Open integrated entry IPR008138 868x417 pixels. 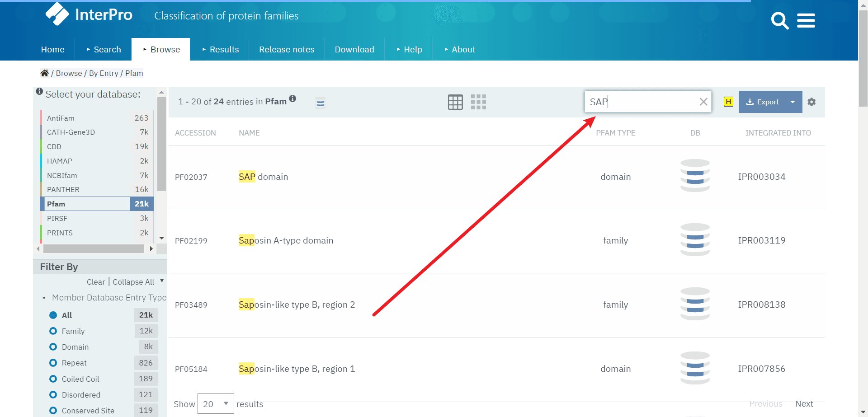point(762,305)
